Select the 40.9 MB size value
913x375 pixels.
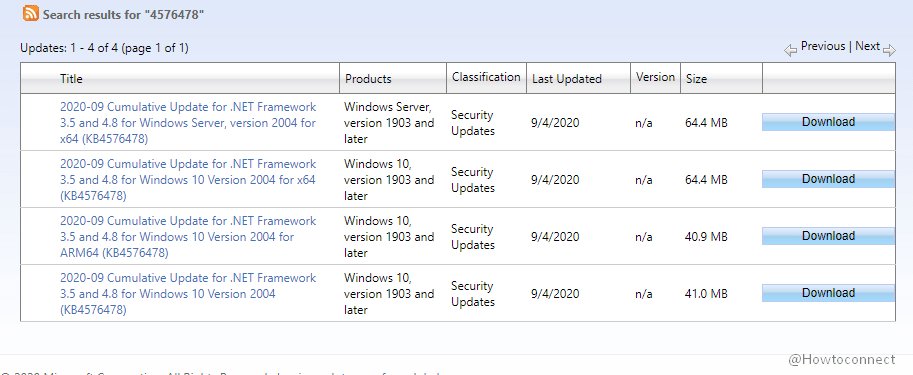click(x=706, y=237)
